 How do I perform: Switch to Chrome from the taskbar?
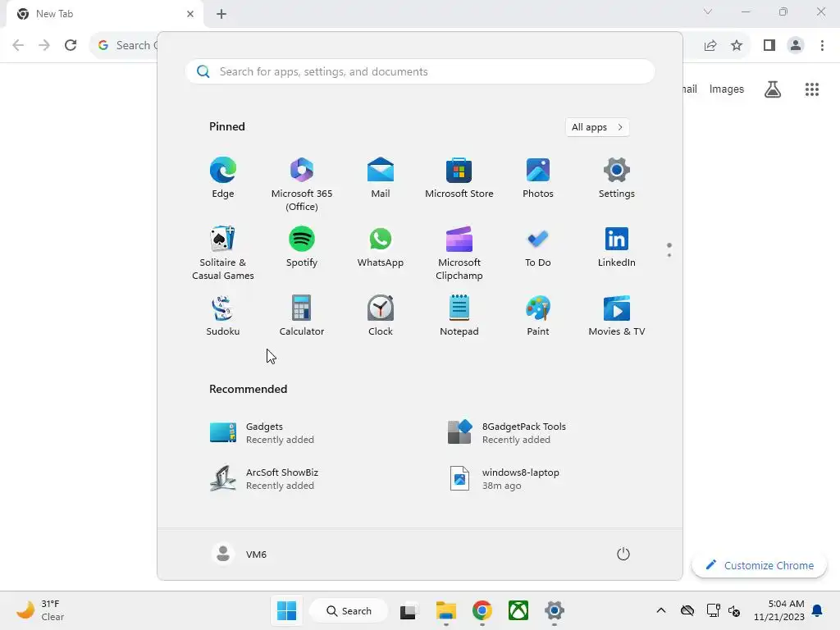482,610
